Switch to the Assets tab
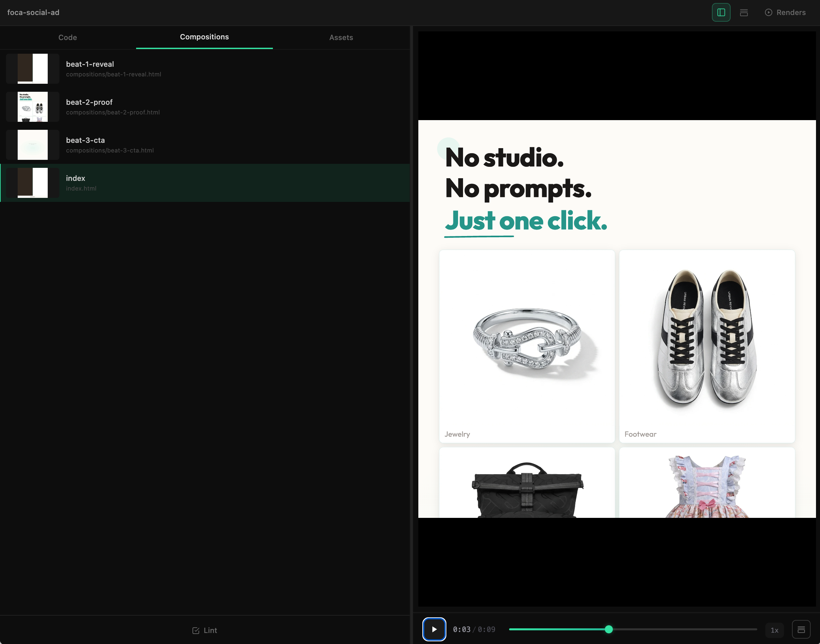 (341, 37)
